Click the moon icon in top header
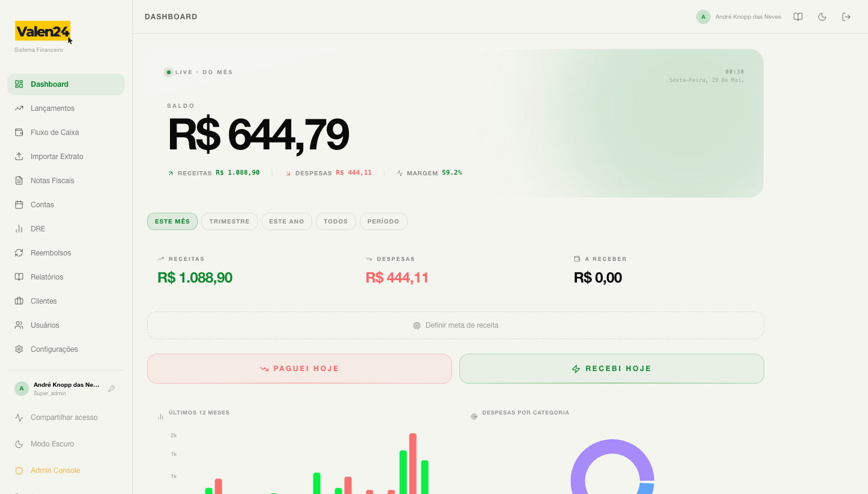Screen dimensions: 868x494 (x=822, y=17)
